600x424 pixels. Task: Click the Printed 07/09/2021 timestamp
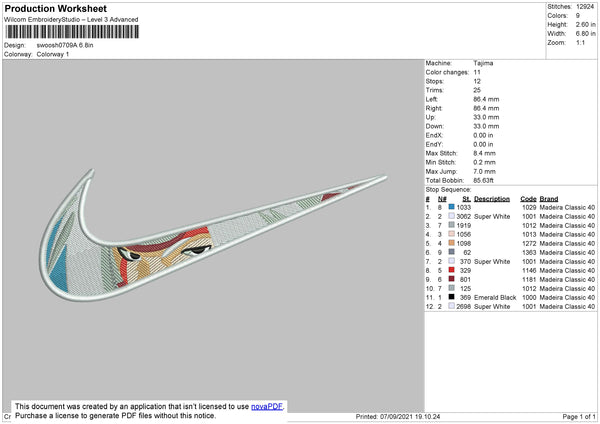pyautogui.click(x=398, y=416)
